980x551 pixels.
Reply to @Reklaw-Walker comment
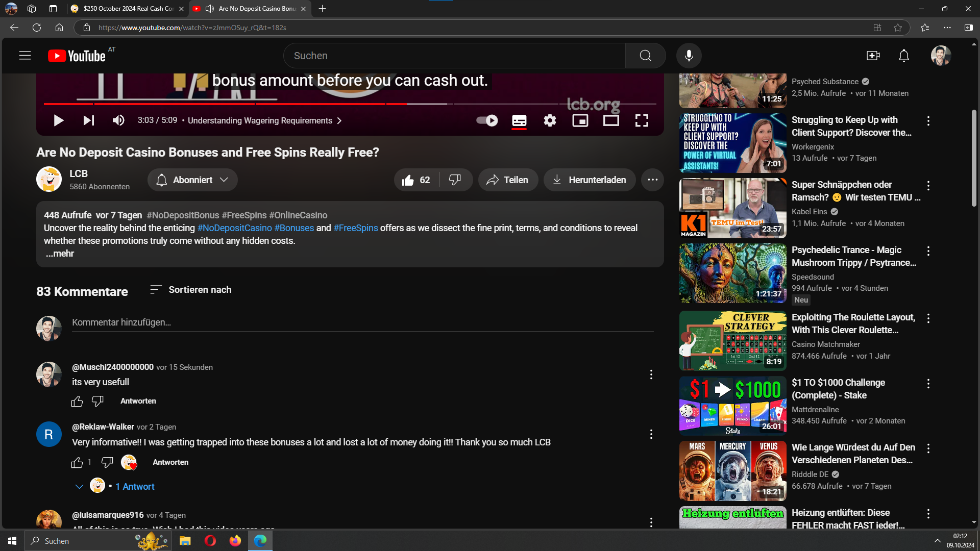[x=170, y=462]
